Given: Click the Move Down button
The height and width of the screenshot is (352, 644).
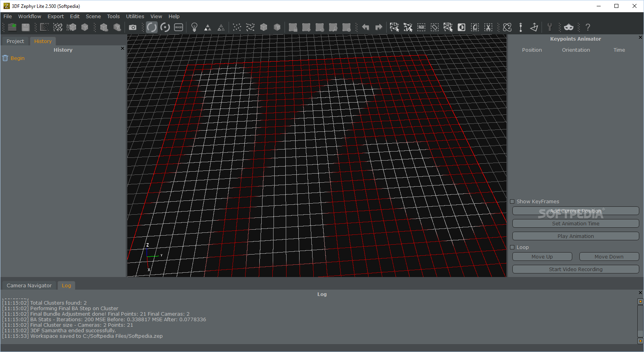Looking at the screenshot, I should [609, 257].
